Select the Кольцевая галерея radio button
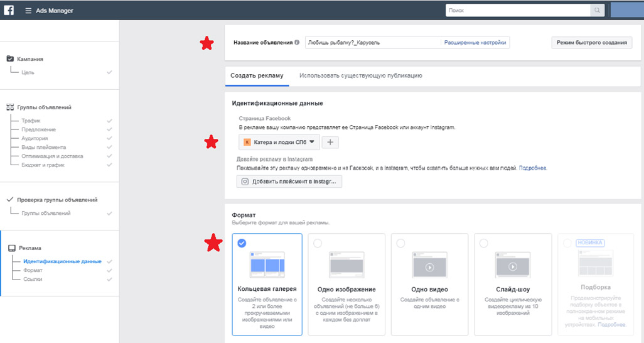The height and width of the screenshot is (343, 644). pyautogui.click(x=242, y=243)
